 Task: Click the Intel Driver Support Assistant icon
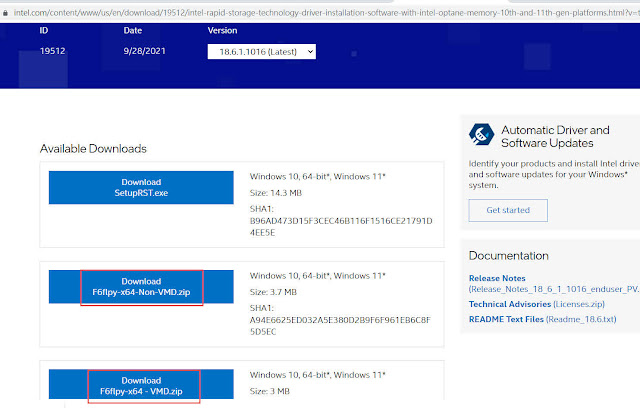(482, 135)
